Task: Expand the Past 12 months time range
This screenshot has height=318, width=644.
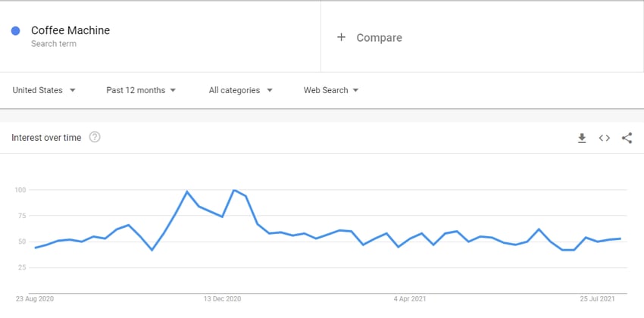Action: [x=141, y=90]
